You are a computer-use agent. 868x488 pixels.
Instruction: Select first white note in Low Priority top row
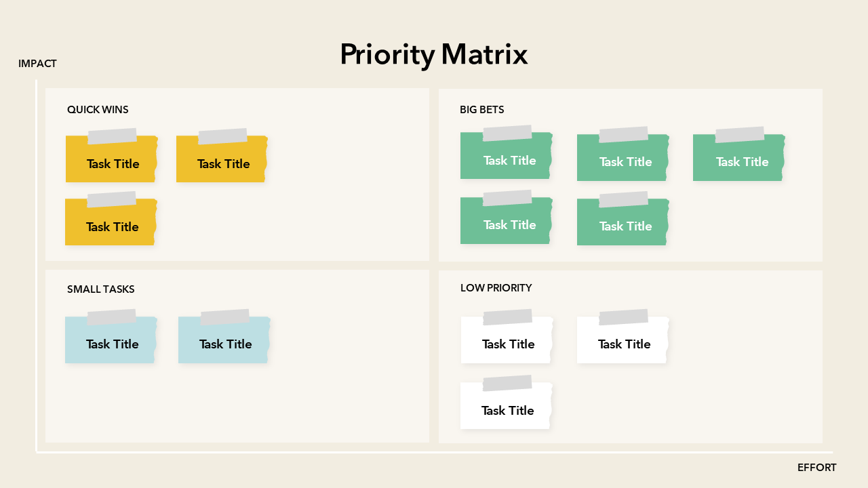(507, 342)
